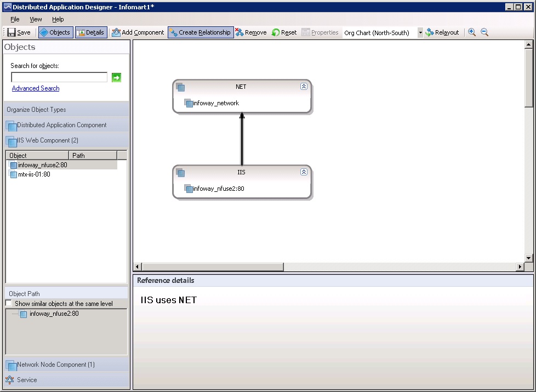Click the IIS component header icon

180,173
